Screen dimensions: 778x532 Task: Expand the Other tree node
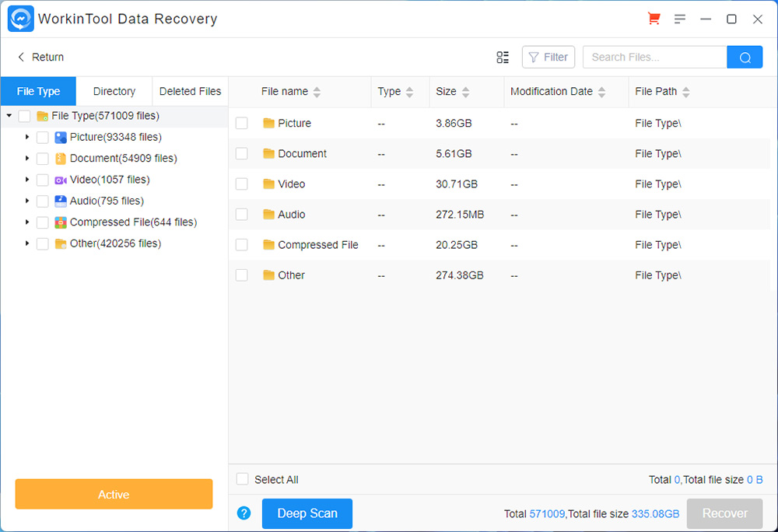pyautogui.click(x=27, y=243)
